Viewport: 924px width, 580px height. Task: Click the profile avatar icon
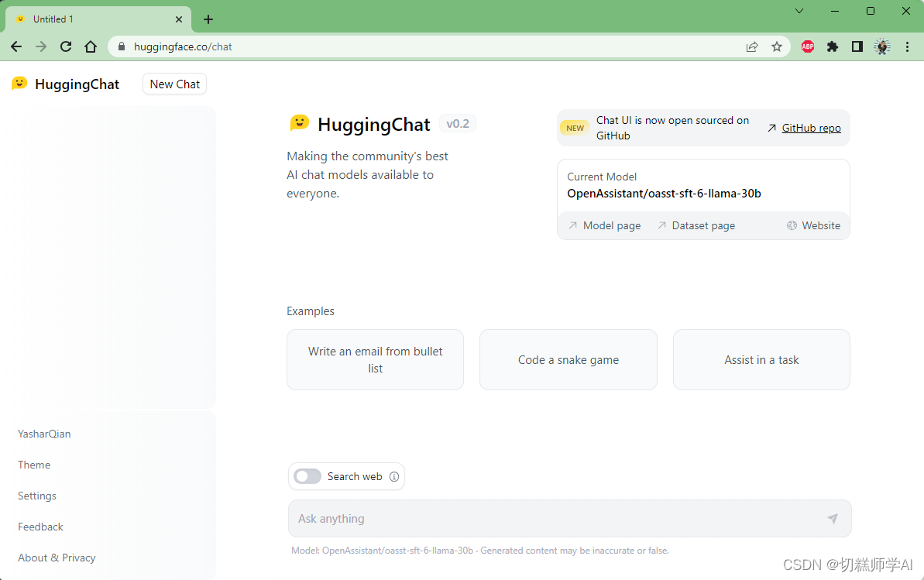(x=882, y=46)
